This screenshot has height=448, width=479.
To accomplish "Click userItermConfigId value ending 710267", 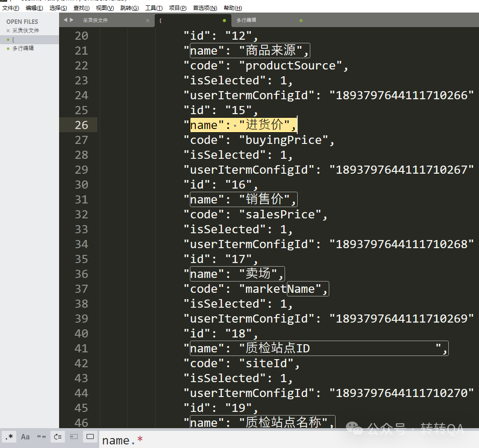I will 401,170.
